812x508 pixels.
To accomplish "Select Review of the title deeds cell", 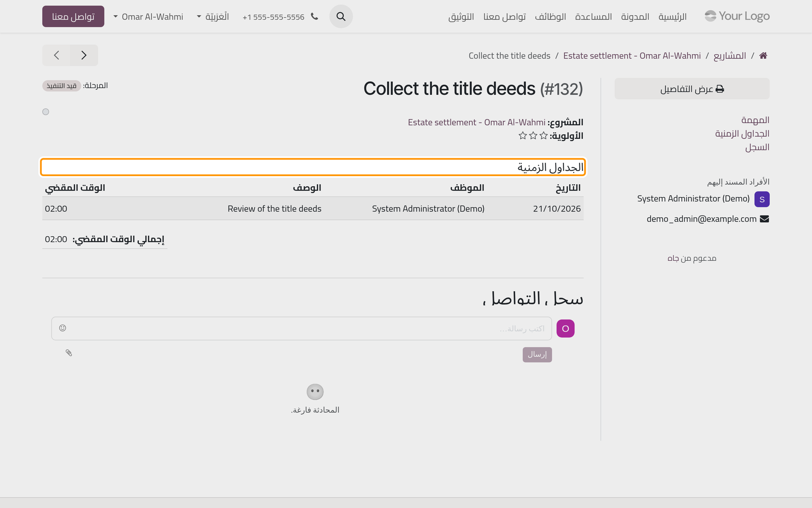I will pyautogui.click(x=274, y=209).
